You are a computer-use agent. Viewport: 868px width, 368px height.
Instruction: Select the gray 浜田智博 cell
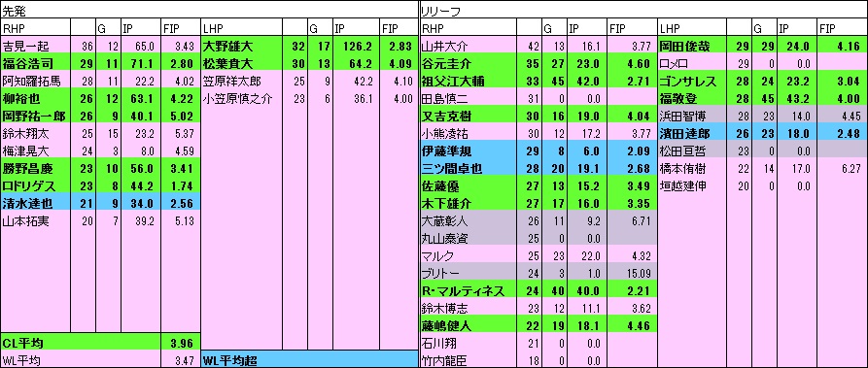pyautogui.click(x=692, y=116)
